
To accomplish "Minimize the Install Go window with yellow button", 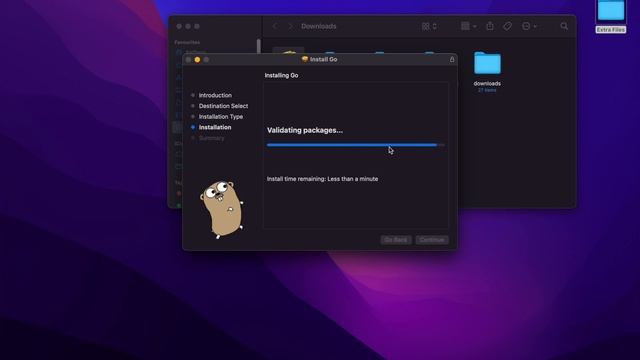I will coord(197,60).
